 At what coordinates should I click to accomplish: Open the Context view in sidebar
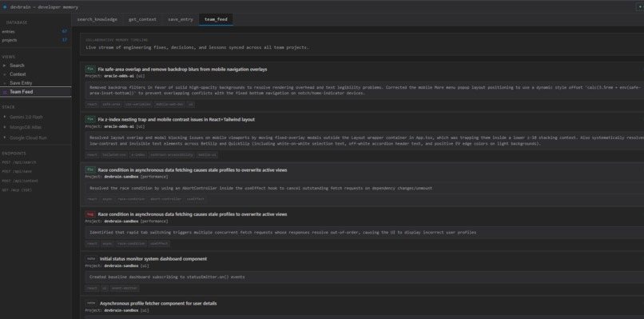click(36, 74)
